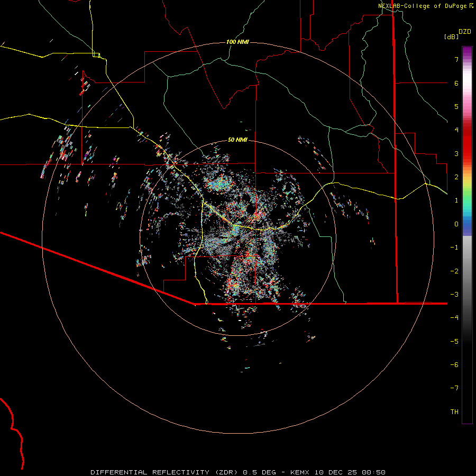Click the "-7" value on the dB scale
Screen dimensions: 476x476
click(454, 388)
